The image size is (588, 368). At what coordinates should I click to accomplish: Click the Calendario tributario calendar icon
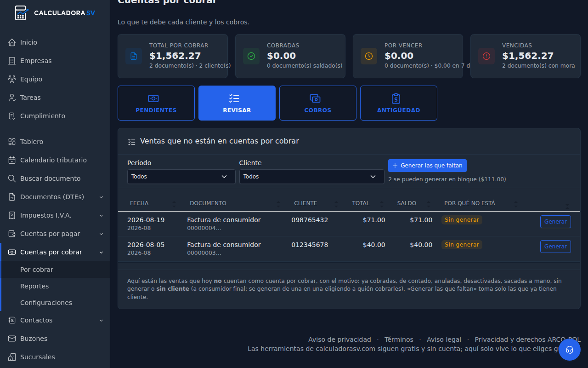(x=12, y=160)
